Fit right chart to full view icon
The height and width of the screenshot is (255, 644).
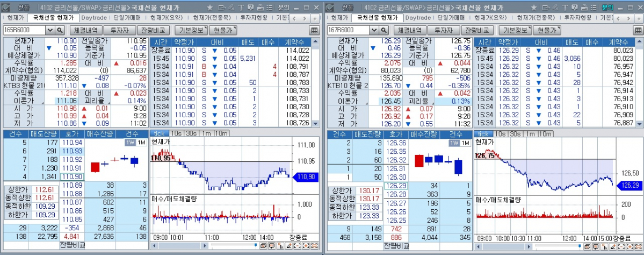(638, 246)
